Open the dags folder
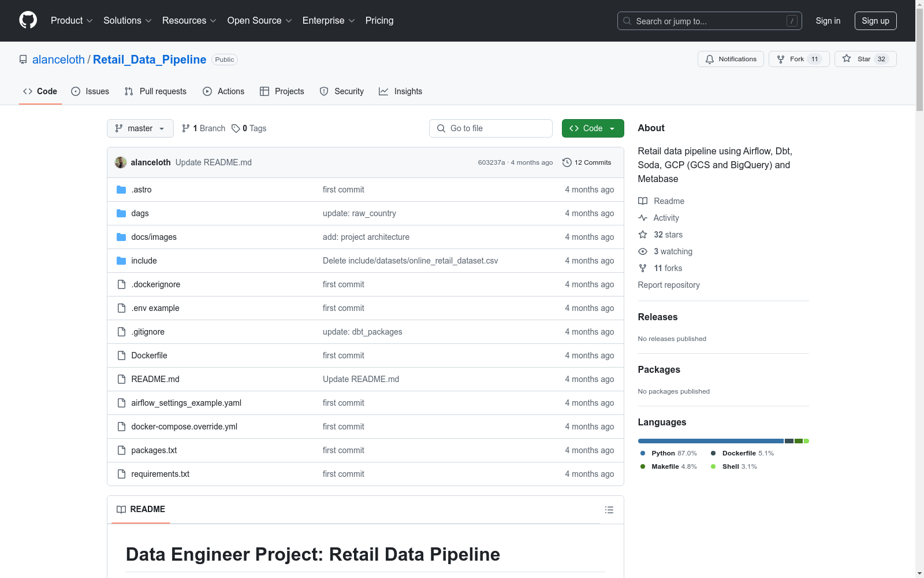 coord(140,213)
